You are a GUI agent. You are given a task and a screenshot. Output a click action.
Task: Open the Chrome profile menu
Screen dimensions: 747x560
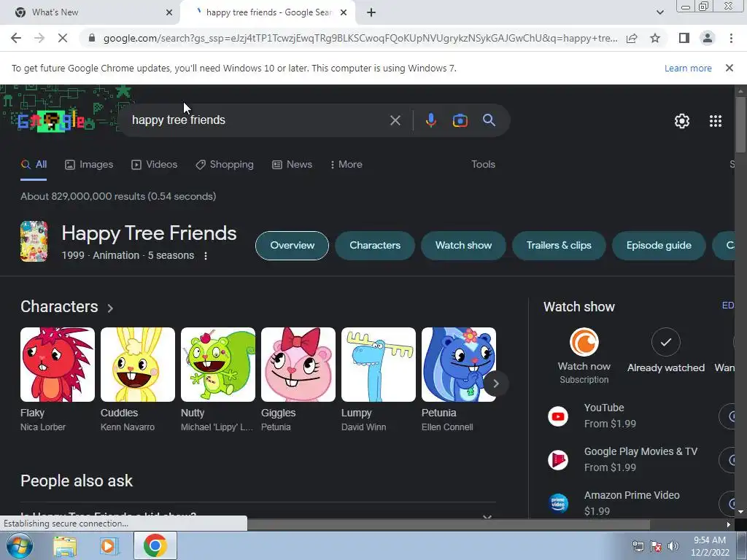[708, 38]
